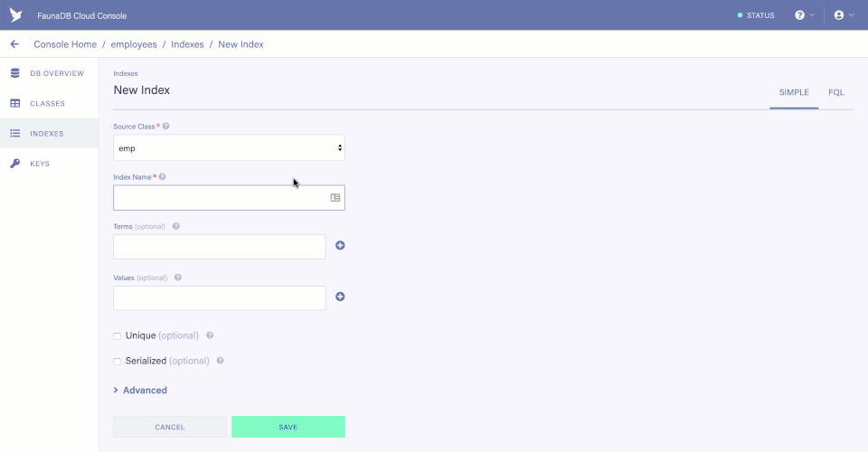Focus the Index Name input field
This screenshot has width=868, height=452.
229,197
